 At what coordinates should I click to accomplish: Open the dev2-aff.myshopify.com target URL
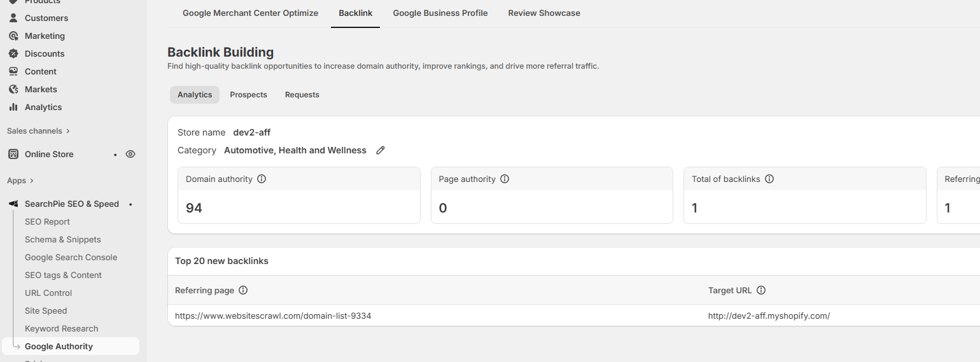pyautogui.click(x=769, y=316)
